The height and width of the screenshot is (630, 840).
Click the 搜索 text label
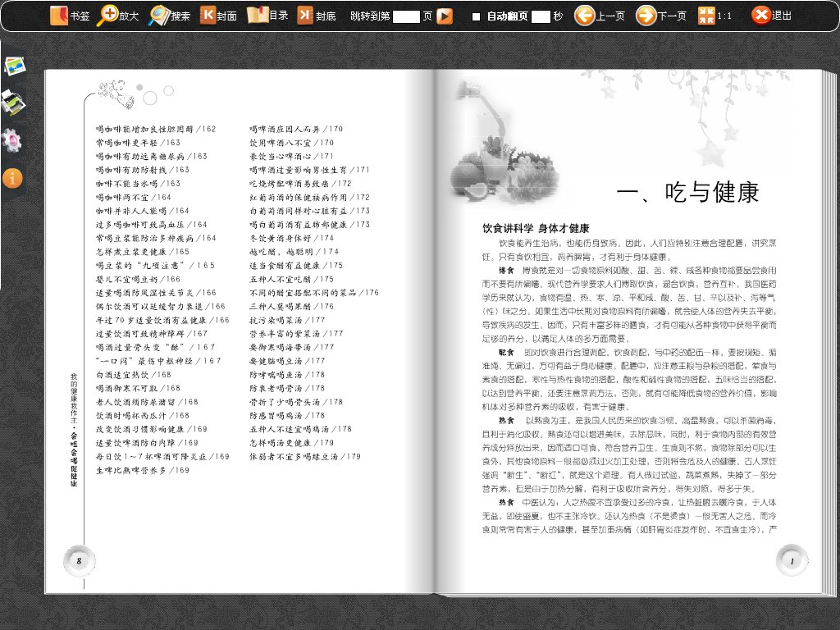(180, 16)
